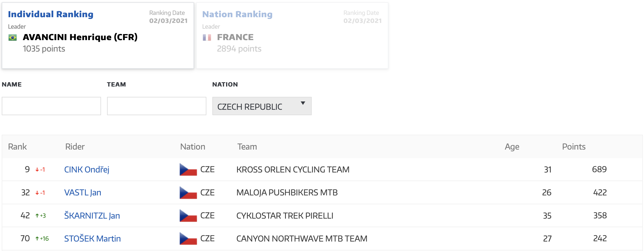Click the nation dropdown arrow

click(303, 103)
